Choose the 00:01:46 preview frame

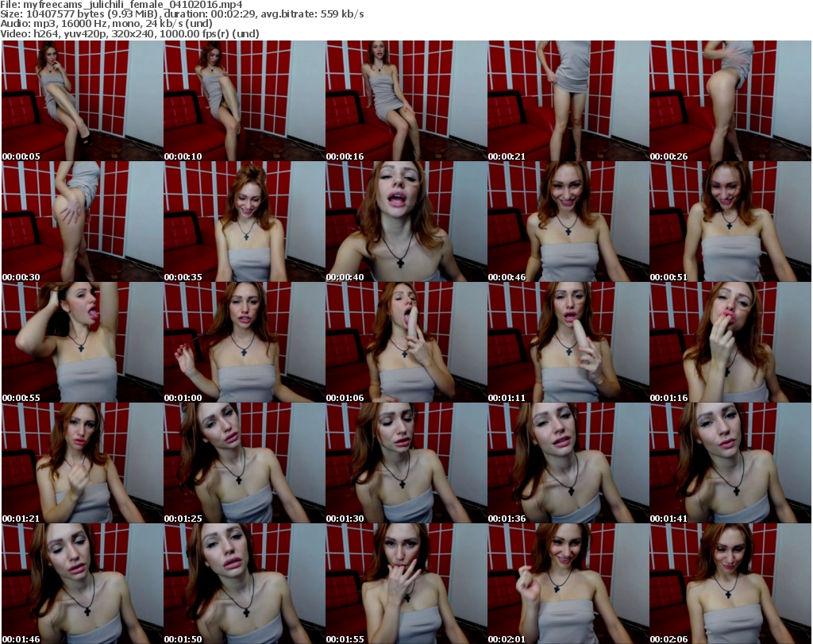click(x=82, y=584)
